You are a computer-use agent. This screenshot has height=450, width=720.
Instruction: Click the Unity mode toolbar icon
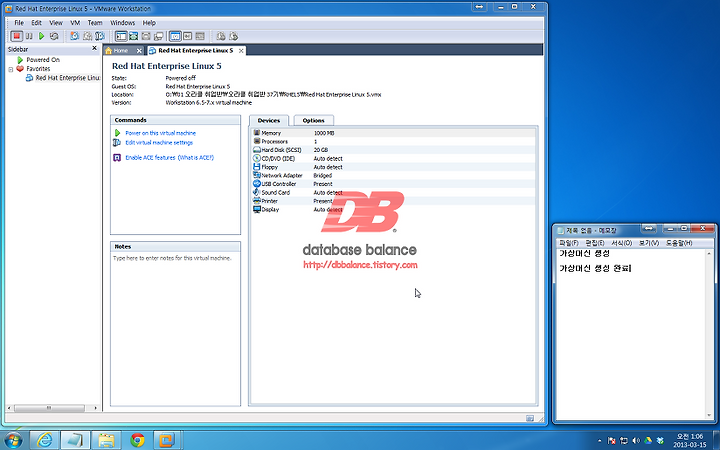point(158,36)
